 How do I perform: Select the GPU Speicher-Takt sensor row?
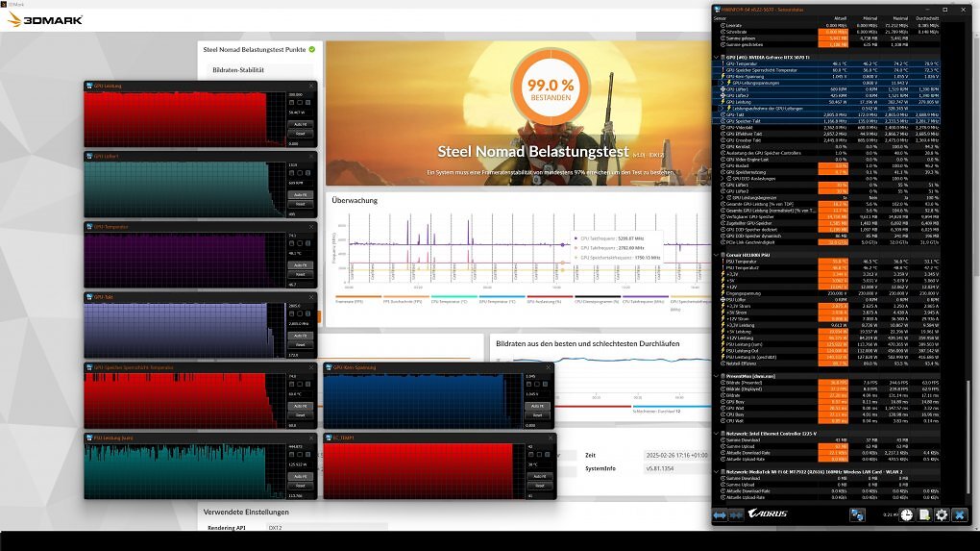tap(827, 121)
